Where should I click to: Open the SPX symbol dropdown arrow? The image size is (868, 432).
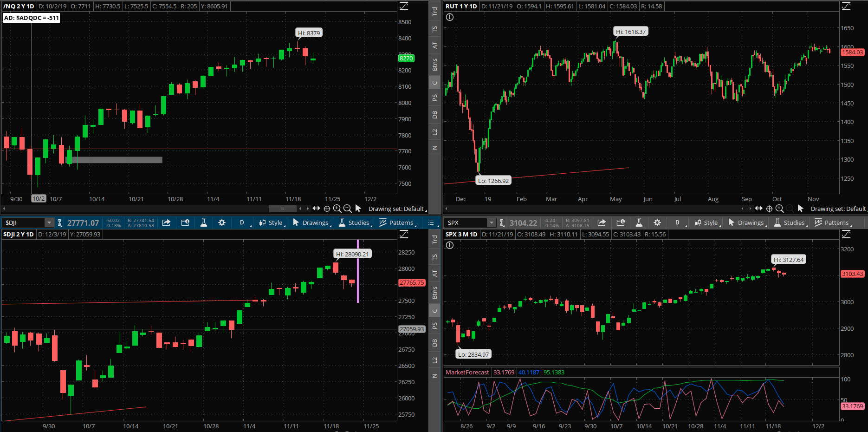(492, 223)
